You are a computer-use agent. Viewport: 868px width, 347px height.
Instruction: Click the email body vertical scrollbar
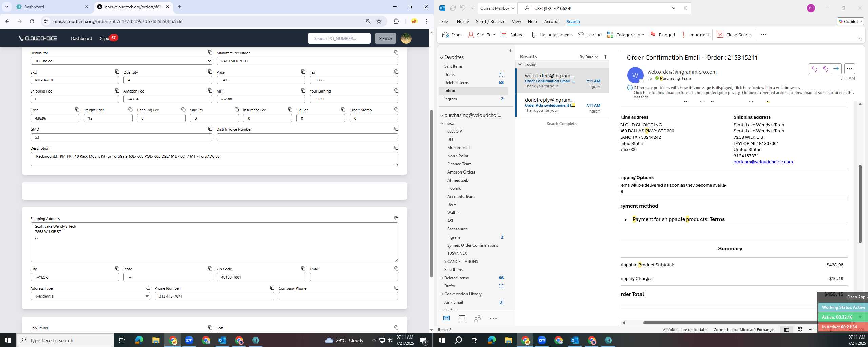pos(860,203)
